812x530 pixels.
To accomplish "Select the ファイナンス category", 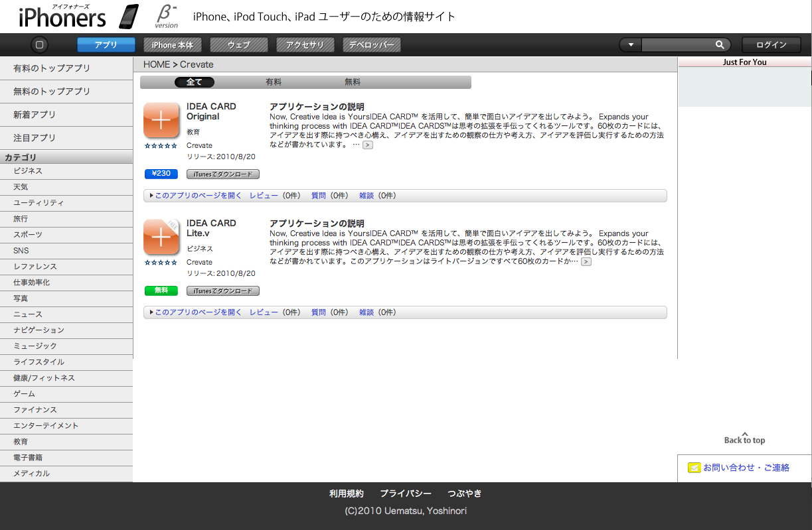I will coord(66,410).
